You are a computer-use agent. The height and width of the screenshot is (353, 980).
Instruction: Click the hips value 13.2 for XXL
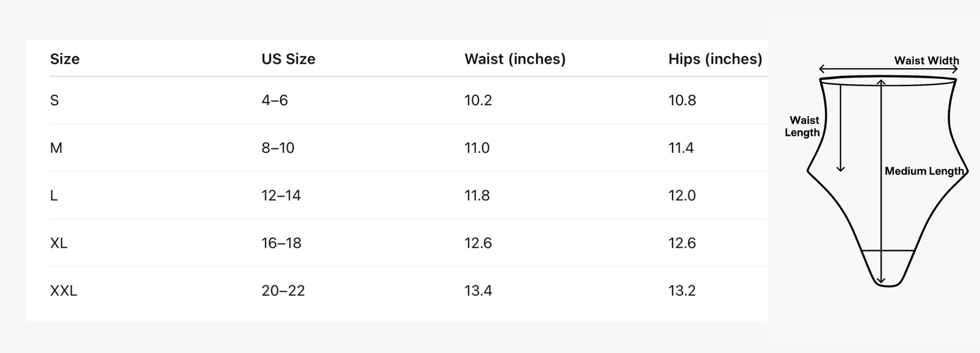point(681,291)
